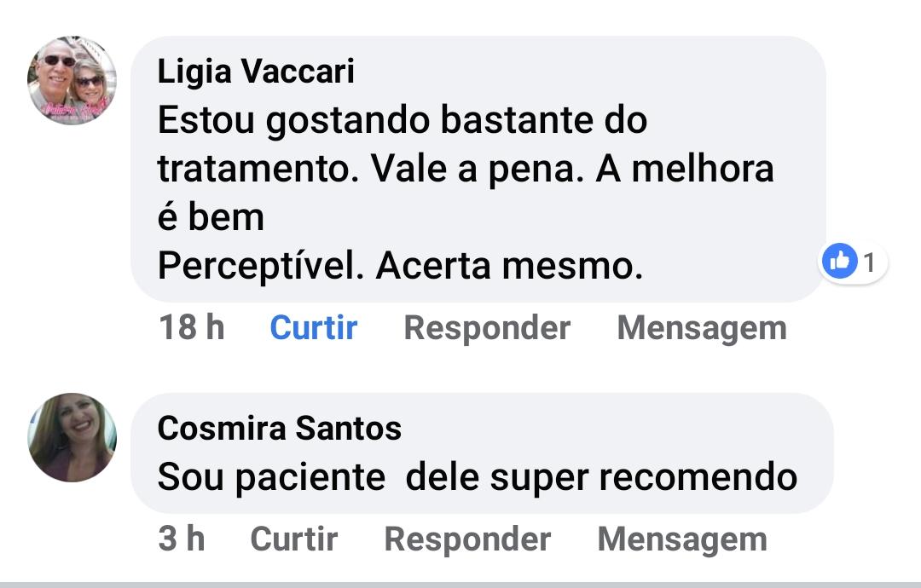Like Cosmira Santos's comment with Curtir

point(293,538)
